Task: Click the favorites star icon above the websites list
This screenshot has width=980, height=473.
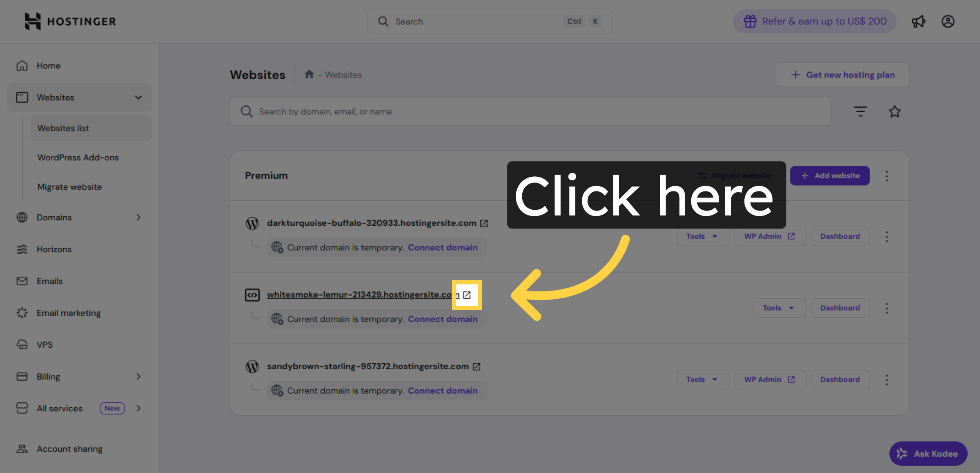Action: [x=895, y=111]
